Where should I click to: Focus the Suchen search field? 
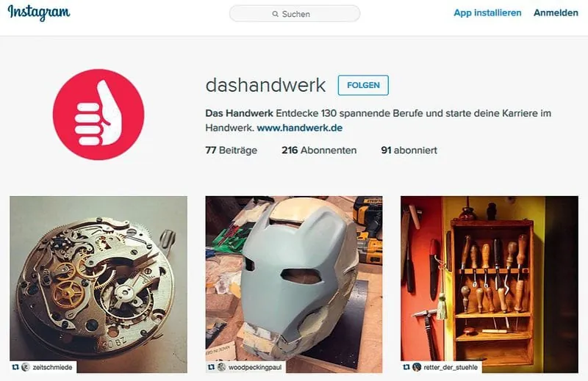[x=295, y=14]
